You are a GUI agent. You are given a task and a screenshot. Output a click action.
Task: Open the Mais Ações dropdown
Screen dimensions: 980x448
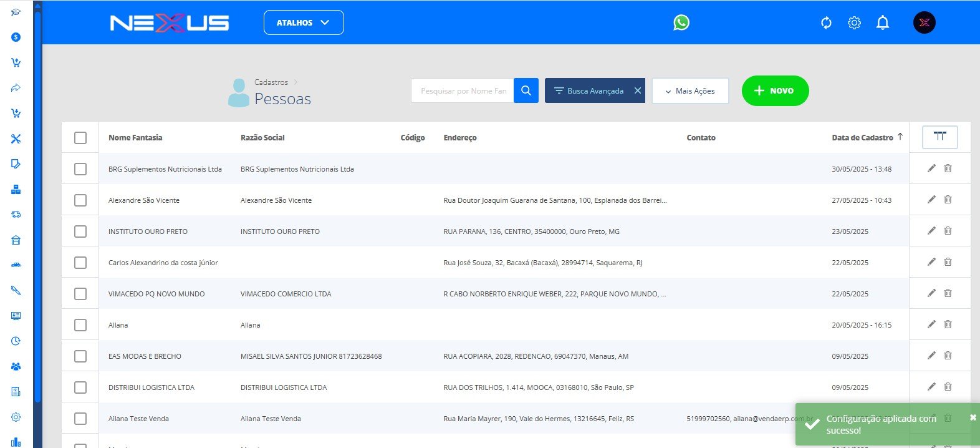pyautogui.click(x=690, y=91)
